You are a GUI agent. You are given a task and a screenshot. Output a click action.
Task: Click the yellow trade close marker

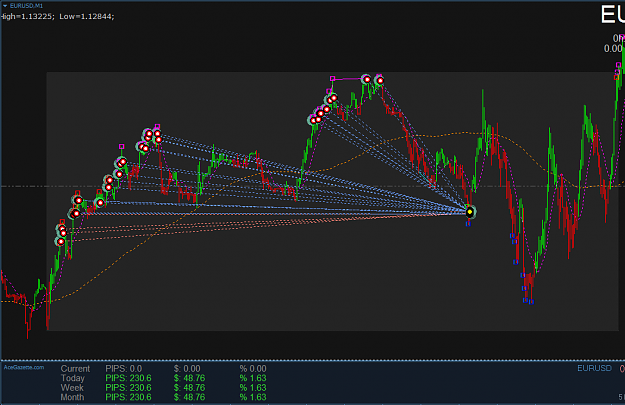(470, 212)
